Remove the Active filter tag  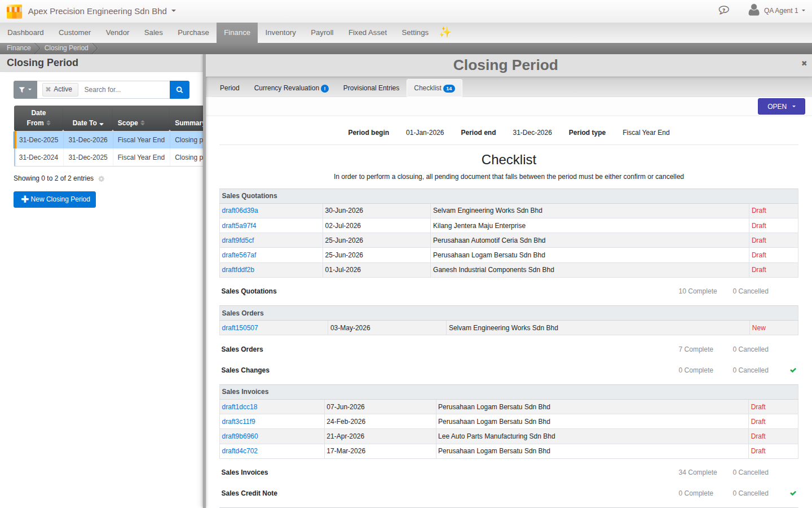point(48,89)
